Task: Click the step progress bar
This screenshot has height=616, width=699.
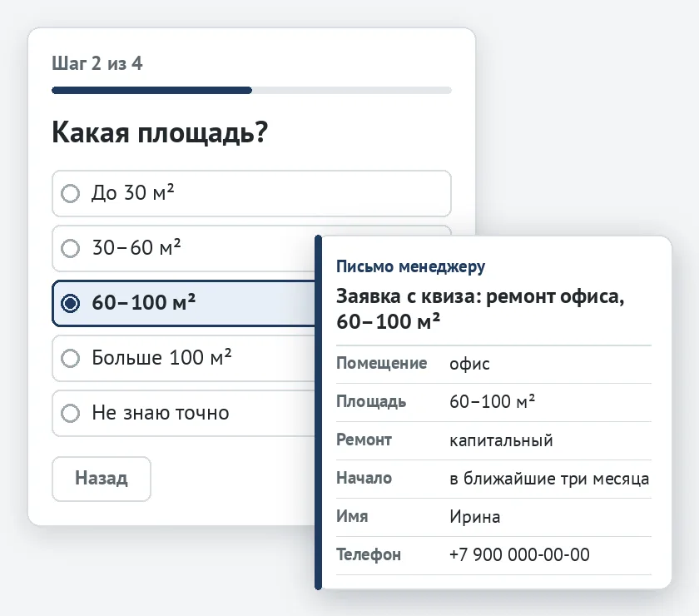Action: pyautogui.click(x=251, y=90)
